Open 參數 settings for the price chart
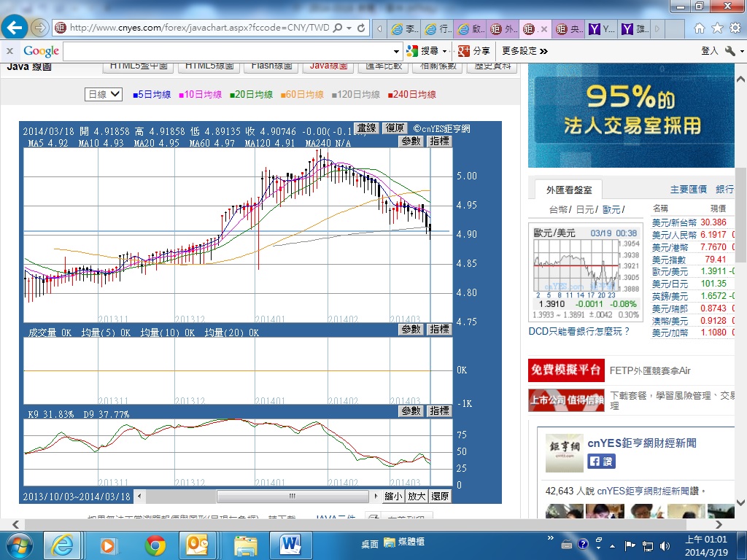The width and height of the screenshot is (747, 560). (411, 141)
